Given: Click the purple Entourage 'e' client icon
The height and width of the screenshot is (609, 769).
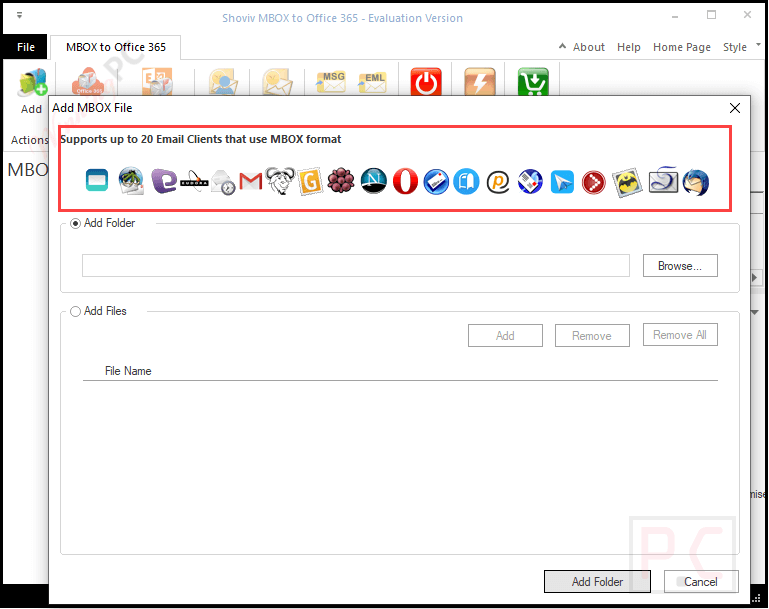Looking at the screenshot, I should coord(163,181).
